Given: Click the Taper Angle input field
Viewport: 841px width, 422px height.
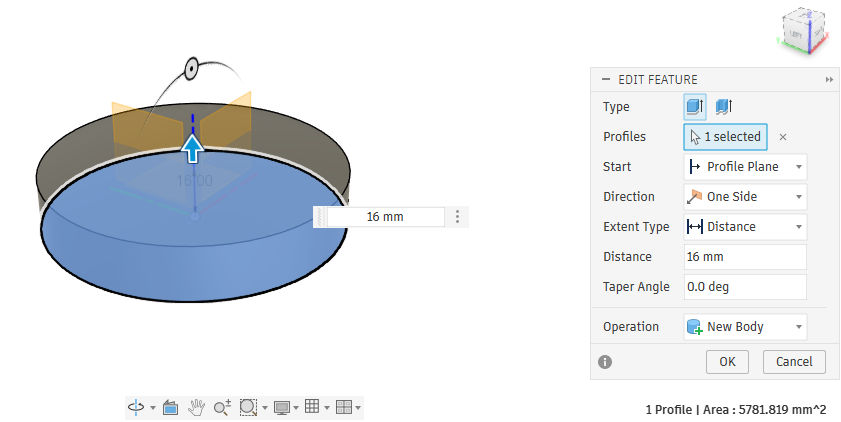Looking at the screenshot, I should [745, 287].
